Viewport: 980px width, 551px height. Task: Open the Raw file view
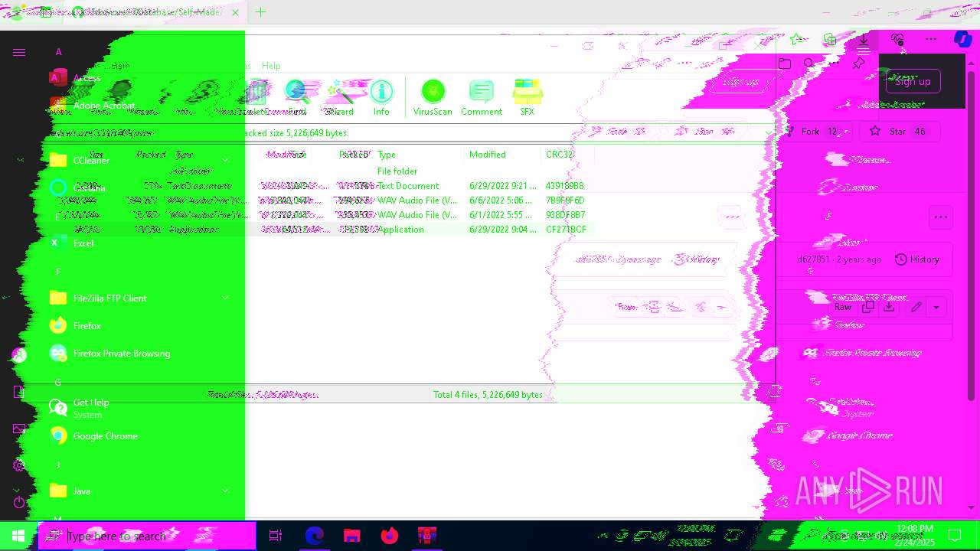[843, 307]
